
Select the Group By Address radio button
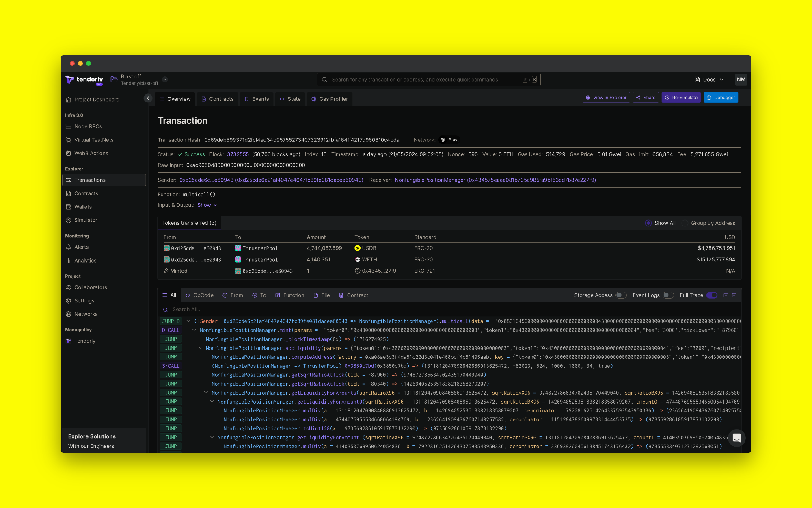tap(685, 223)
